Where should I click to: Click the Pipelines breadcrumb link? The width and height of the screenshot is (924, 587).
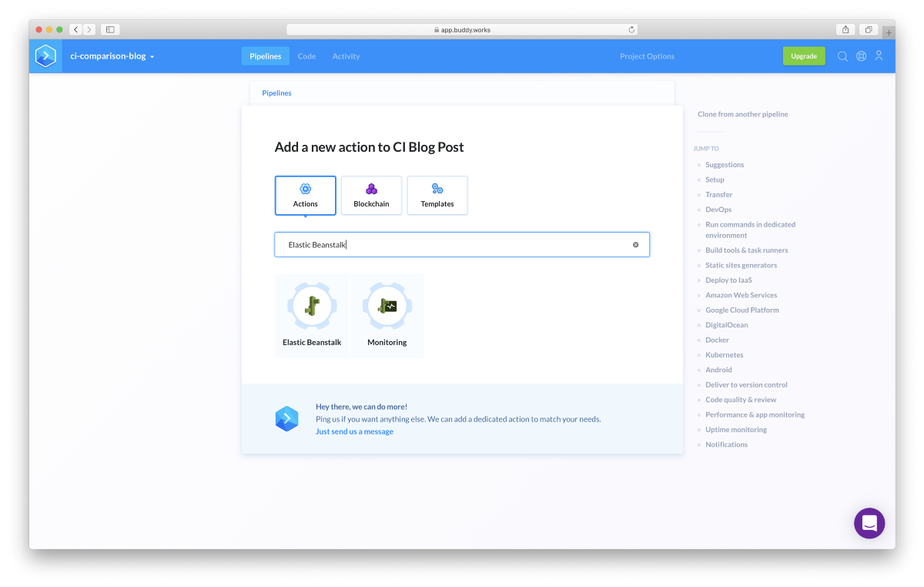click(x=276, y=93)
